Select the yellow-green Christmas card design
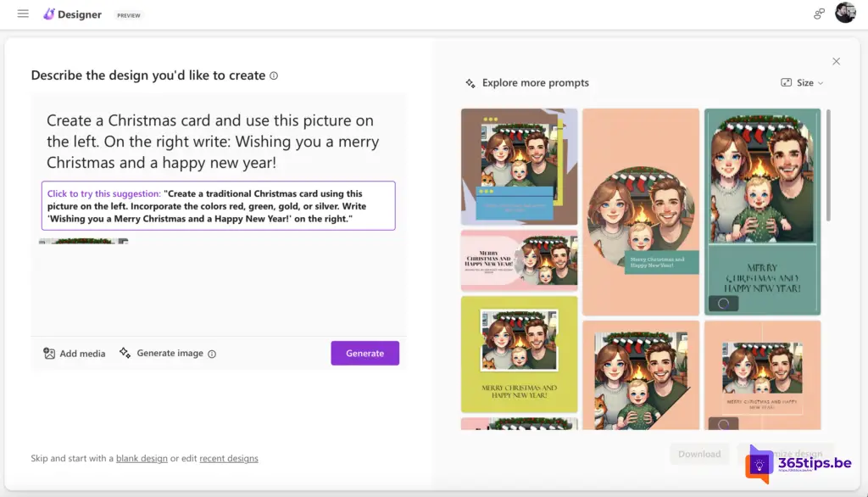This screenshot has height=497, width=868. pos(519,354)
